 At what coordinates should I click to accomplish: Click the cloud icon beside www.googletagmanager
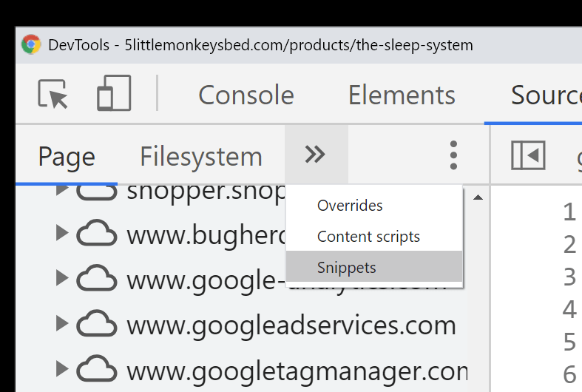(x=97, y=369)
